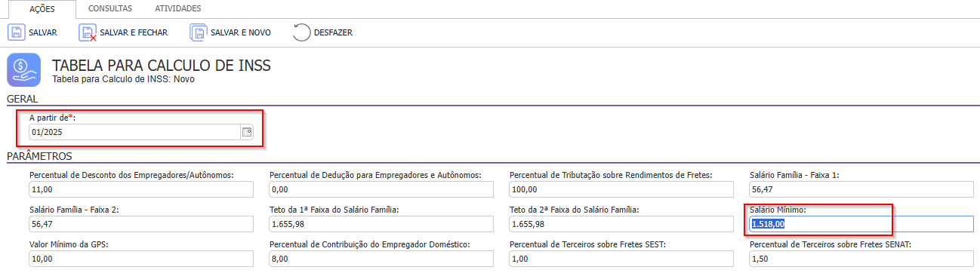Click the 'Salário Família - Faixa 2:' label
This screenshot has height=273, width=980.
(74, 210)
